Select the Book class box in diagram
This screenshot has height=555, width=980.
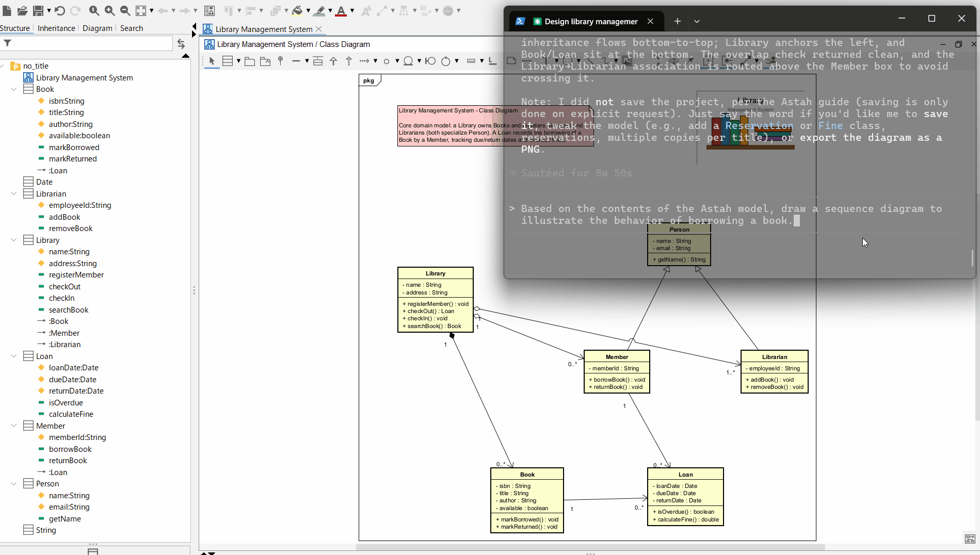click(x=527, y=500)
